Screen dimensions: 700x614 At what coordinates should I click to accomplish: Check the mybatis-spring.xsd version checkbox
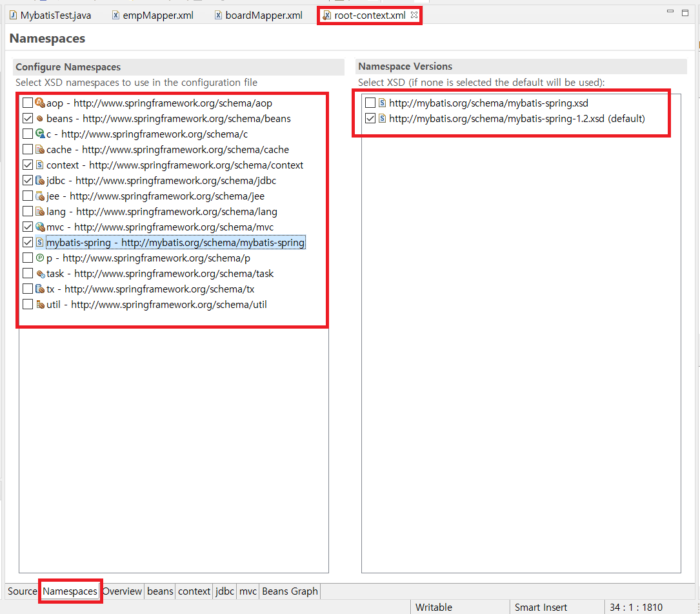click(x=370, y=103)
